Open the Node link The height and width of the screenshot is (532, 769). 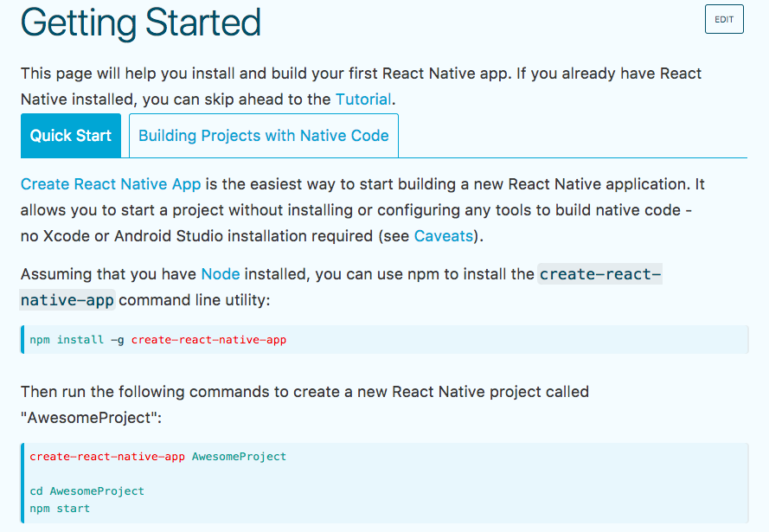(220, 274)
